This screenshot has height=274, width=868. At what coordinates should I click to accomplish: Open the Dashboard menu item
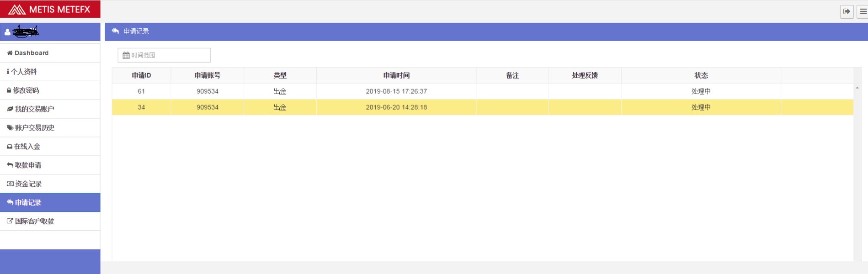(50, 53)
